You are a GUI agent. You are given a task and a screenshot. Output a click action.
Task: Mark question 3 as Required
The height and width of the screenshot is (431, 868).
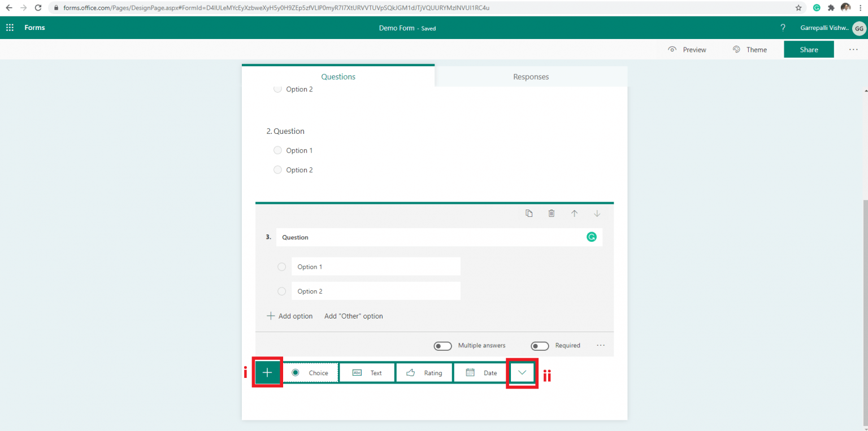[540, 345]
